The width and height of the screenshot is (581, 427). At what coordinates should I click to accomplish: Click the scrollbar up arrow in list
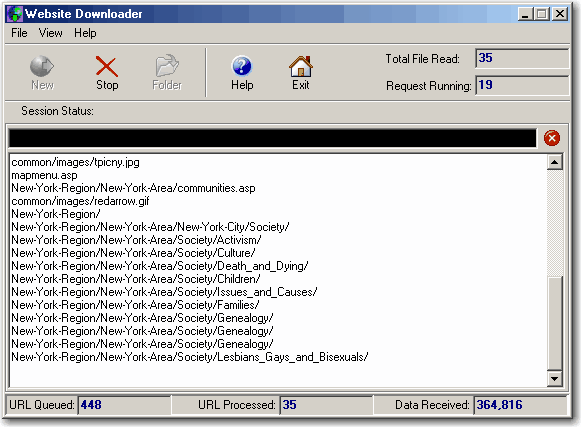click(x=555, y=162)
